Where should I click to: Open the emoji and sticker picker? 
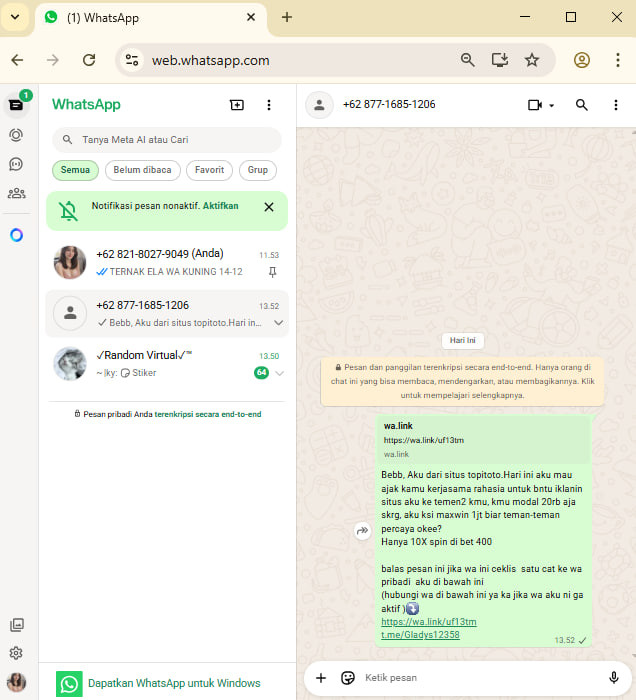348,678
